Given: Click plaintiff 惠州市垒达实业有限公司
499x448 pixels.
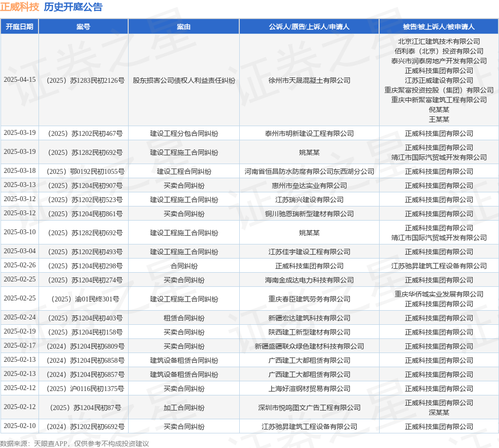Looking at the screenshot, I should point(309,186).
